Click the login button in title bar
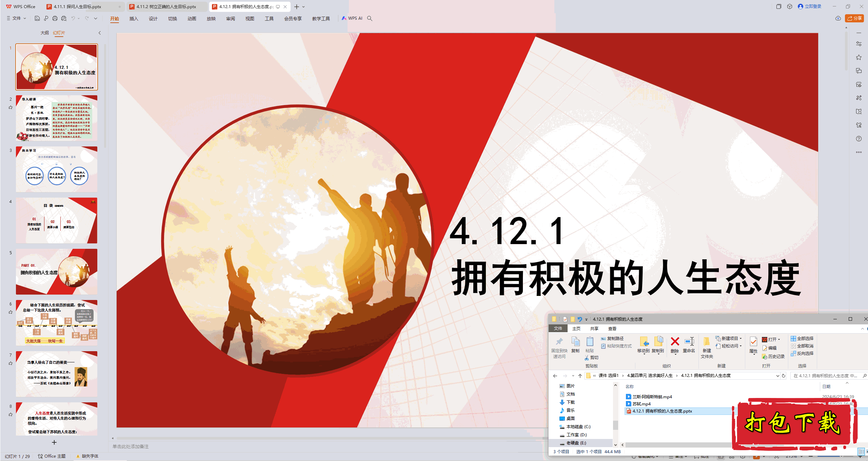Viewport: 868px width, 461px height. (x=810, y=6)
